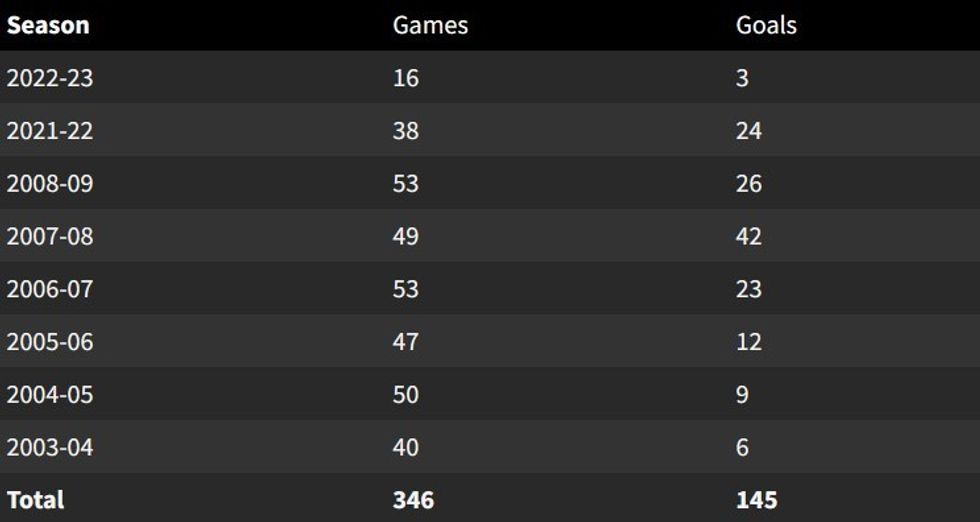Select the total games value 346
The width and height of the screenshot is (980, 522).
point(413,499)
